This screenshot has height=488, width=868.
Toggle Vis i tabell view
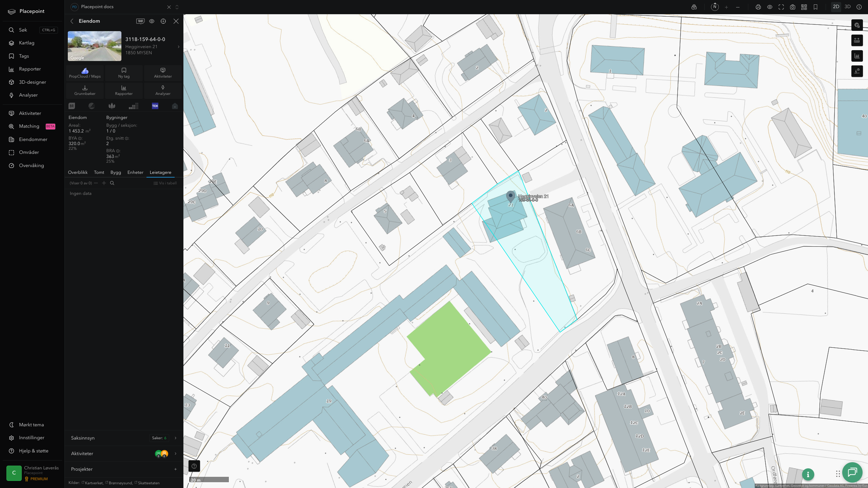[165, 183]
